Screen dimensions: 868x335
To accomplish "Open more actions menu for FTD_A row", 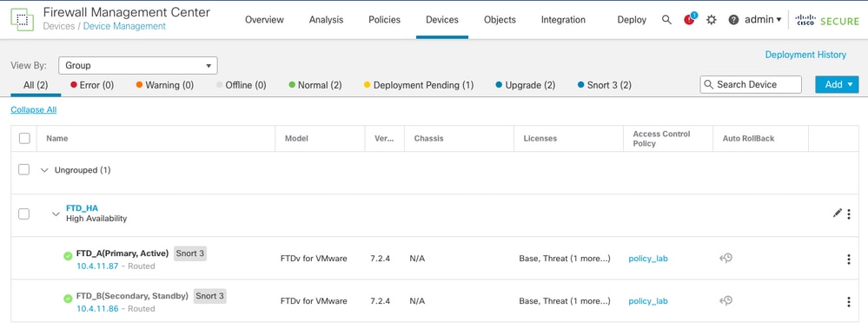I will [849, 259].
